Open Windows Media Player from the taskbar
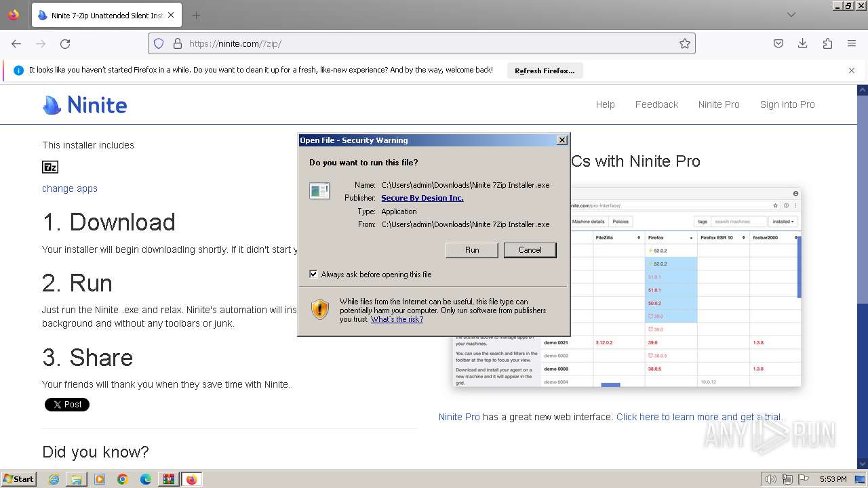The image size is (868, 488). (100, 479)
